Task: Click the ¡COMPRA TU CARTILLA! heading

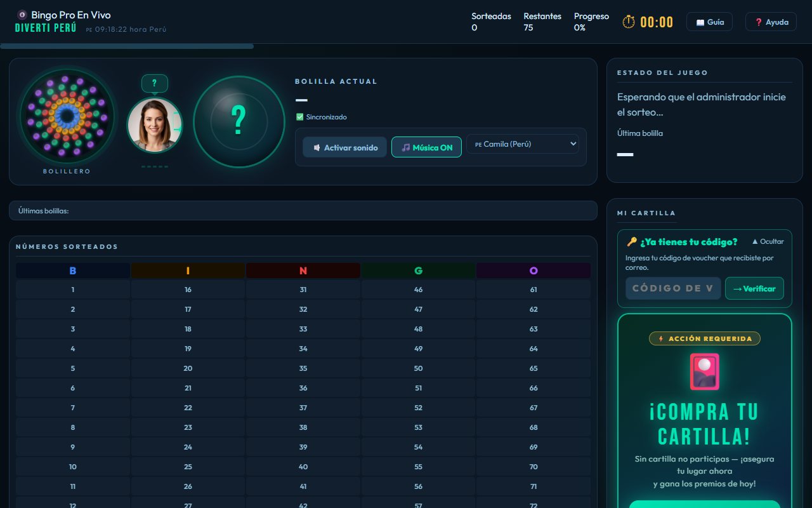Action: (x=704, y=424)
